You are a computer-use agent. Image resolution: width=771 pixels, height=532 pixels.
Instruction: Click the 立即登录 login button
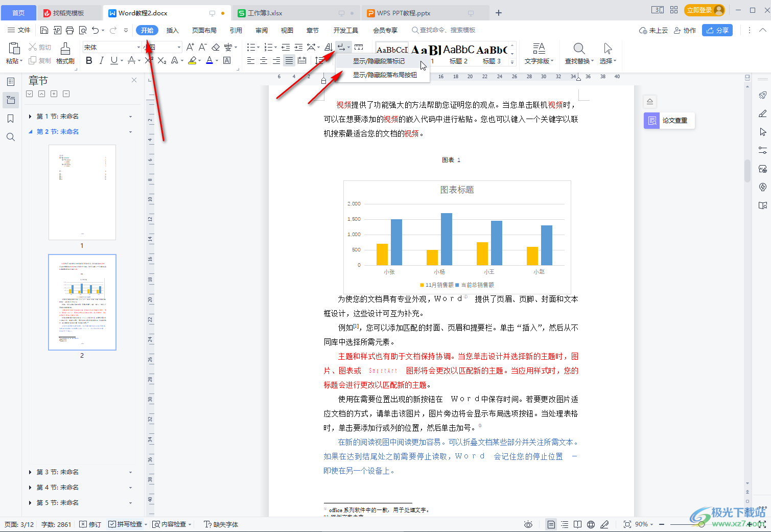(705, 10)
